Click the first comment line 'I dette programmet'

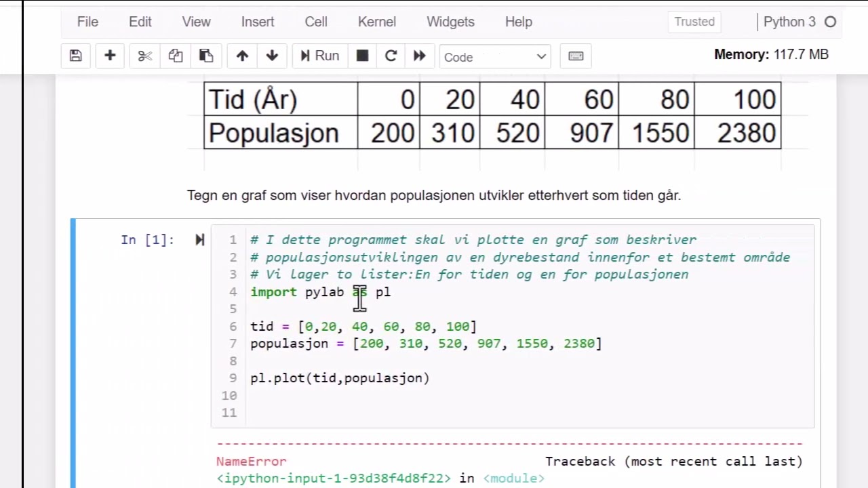[473, 239]
